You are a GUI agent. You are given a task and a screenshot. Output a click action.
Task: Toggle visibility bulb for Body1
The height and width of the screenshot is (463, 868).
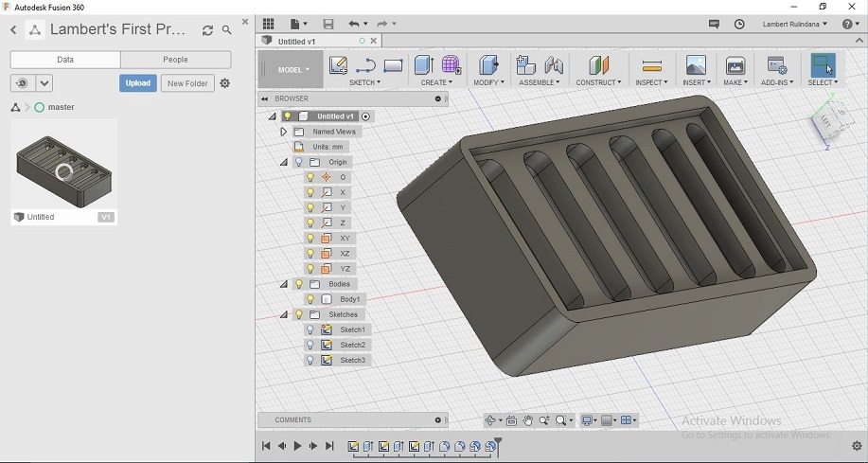point(310,299)
